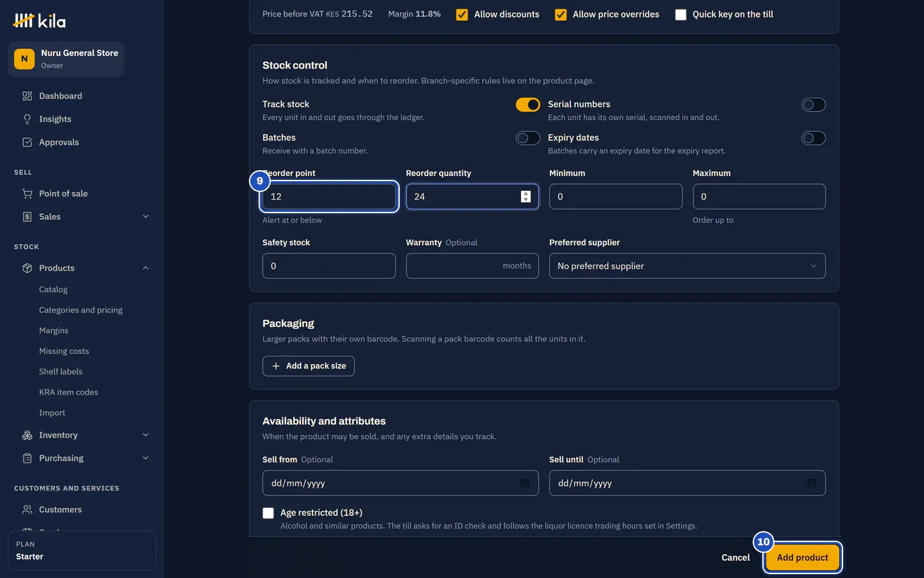Image resolution: width=924 pixels, height=578 pixels.
Task: Expand the Purchasing section chevron
Action: pos(146,458)
